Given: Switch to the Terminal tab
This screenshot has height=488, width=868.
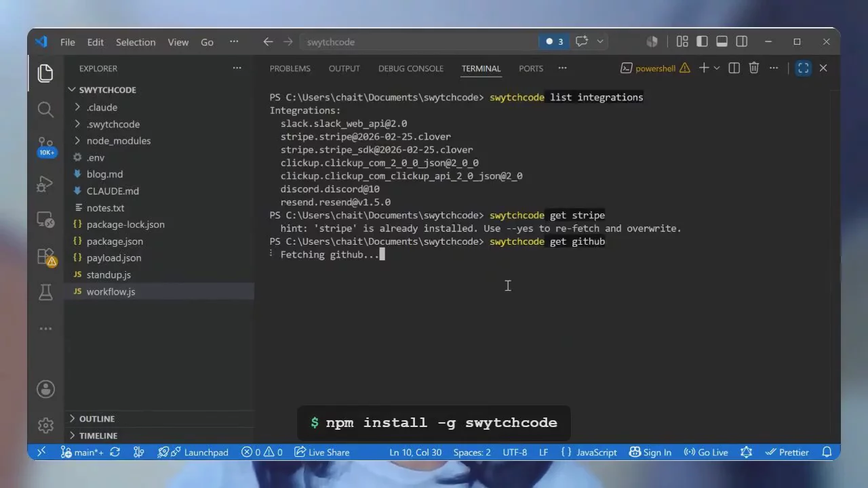Looking at the screenshot, I should 481,68.
